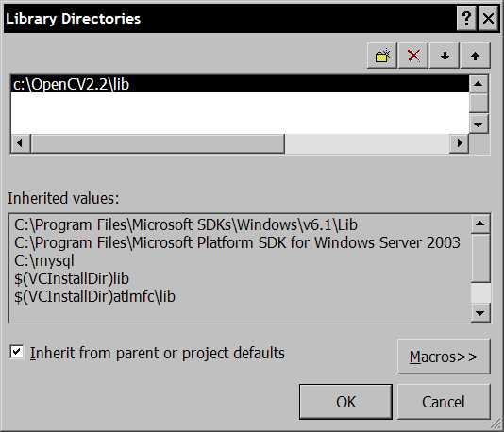
Task: Close the Library Directories dialog
Action: tap(488, 18)
